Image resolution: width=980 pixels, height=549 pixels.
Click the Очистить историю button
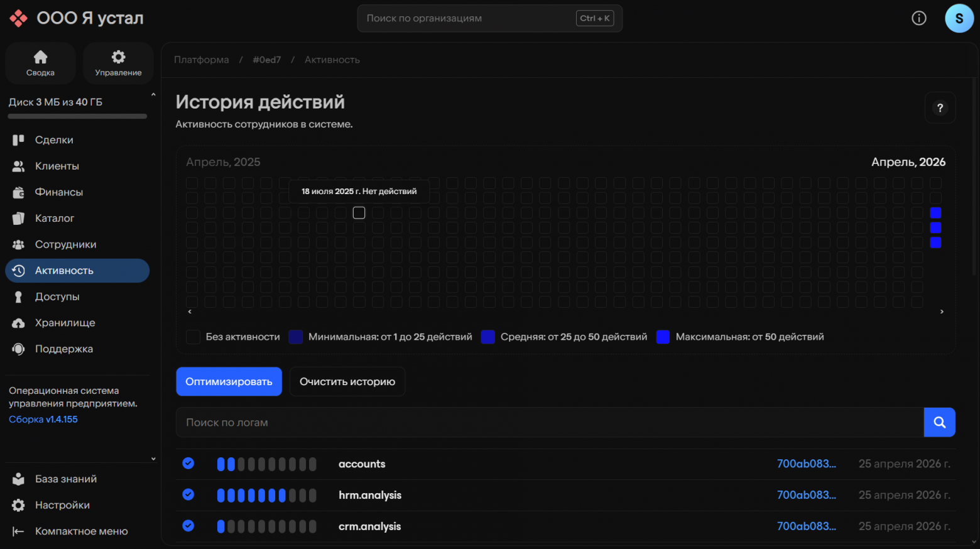[x=347, y=382]
